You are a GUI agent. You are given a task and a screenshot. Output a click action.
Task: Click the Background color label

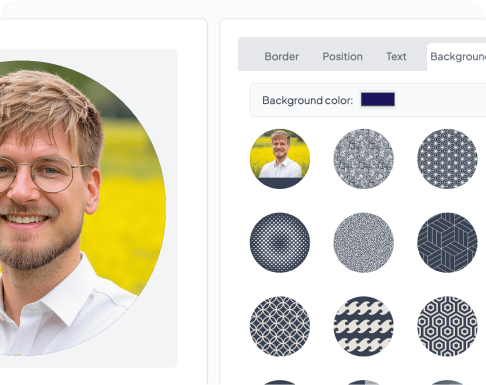[307, 100]
